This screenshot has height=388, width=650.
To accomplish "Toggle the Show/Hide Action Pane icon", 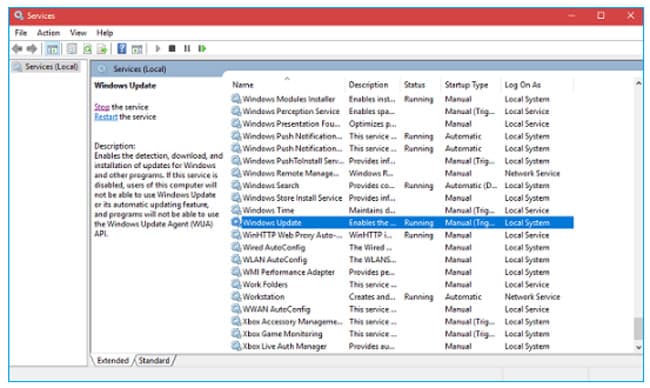I will point(137,49).
